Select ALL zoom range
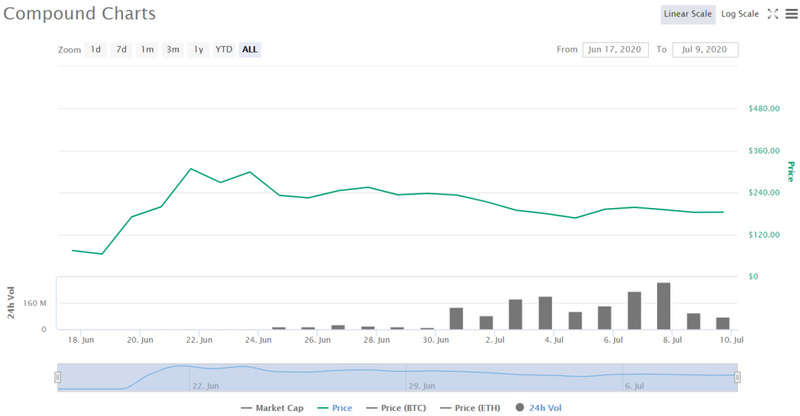800x416 pixels. 250,49
